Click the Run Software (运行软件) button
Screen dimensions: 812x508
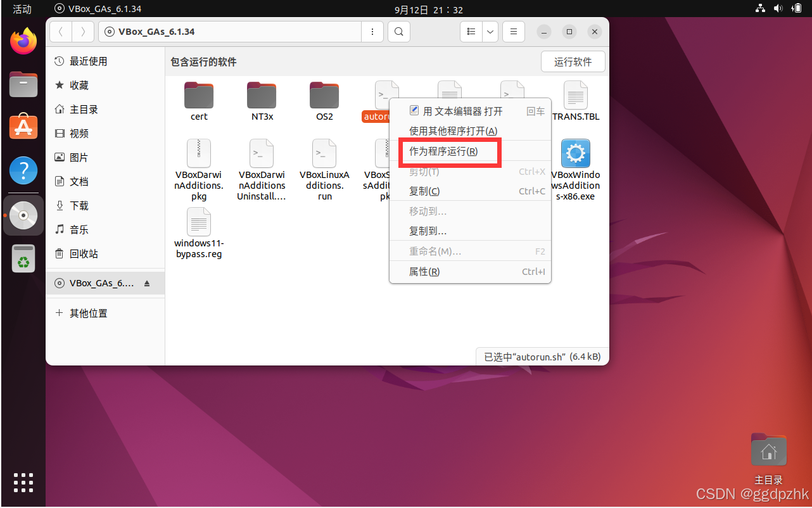click(573, 61)
